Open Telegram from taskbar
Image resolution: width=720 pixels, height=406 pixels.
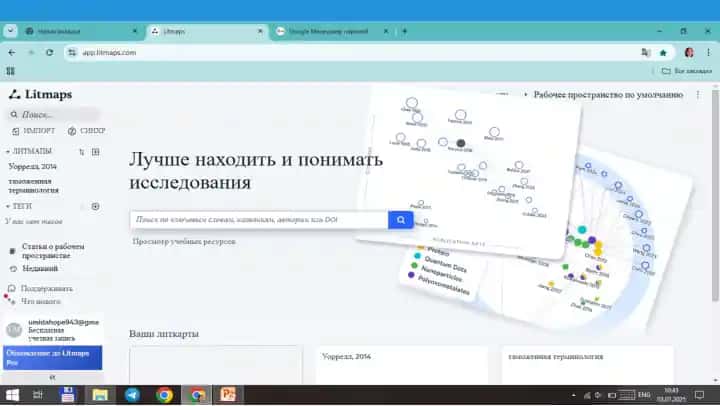pos(132,395)
